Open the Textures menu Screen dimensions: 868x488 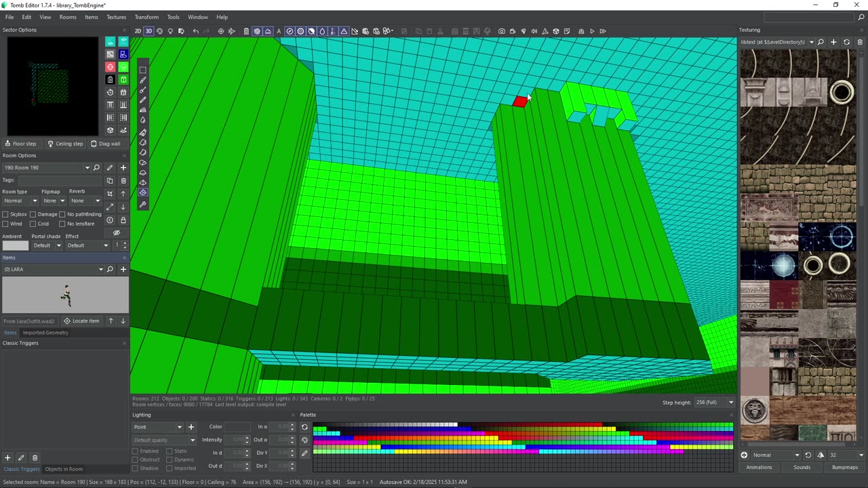(116, 17)
